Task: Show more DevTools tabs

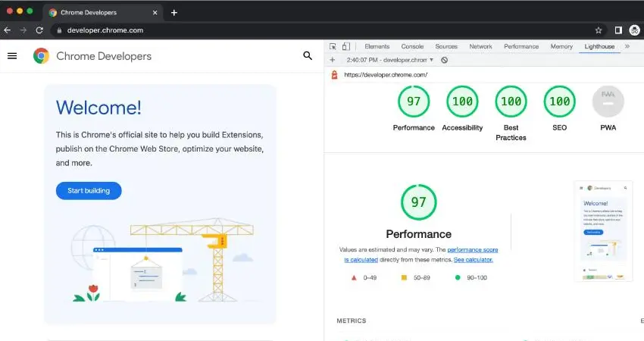Action: pos(627,46)
